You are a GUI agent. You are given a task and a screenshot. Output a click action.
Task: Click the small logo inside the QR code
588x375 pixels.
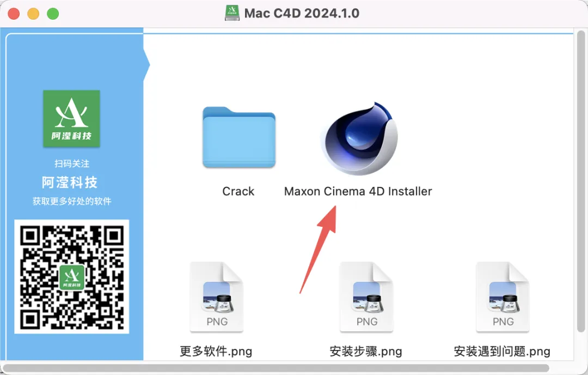click(x=72, y=277)
